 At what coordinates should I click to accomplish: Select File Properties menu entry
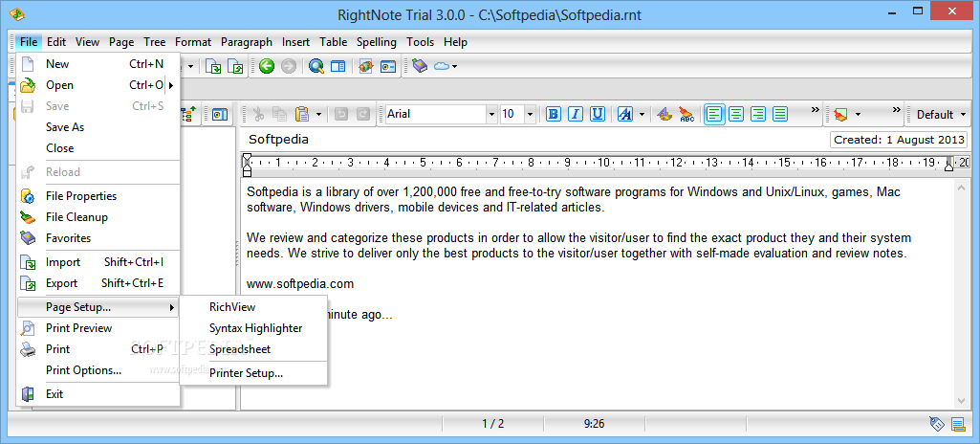[98, 196]
